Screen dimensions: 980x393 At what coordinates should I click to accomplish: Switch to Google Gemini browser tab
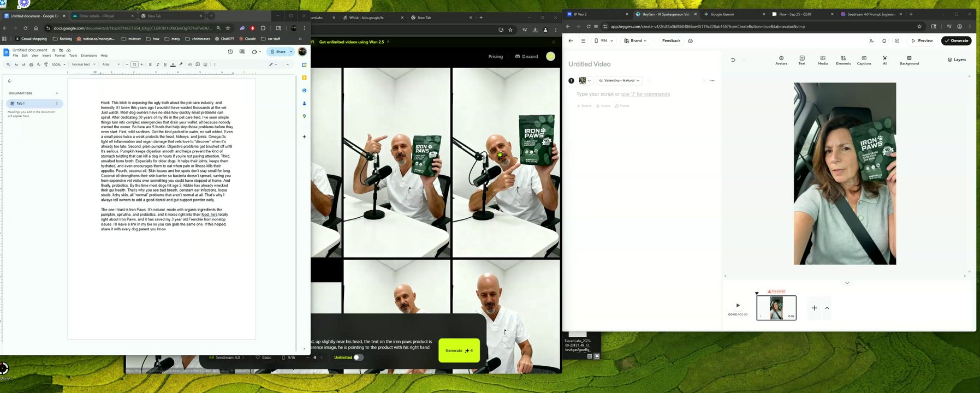point(734,14)
